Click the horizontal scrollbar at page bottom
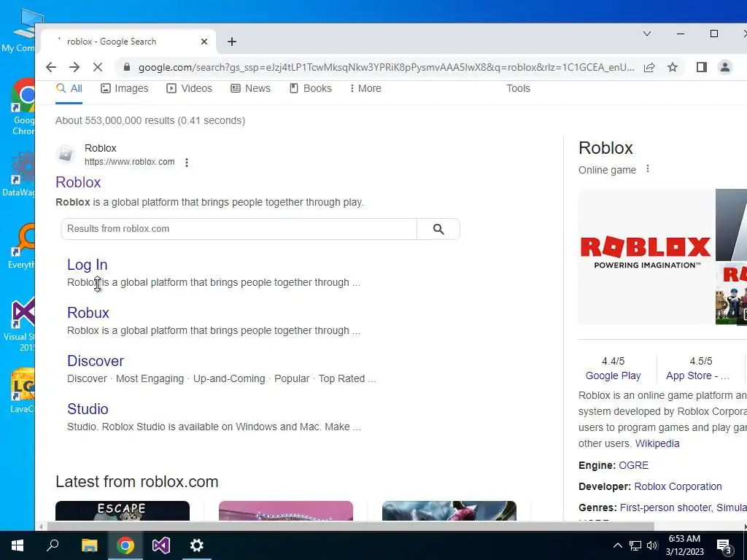747x560 pixels. 350,526
